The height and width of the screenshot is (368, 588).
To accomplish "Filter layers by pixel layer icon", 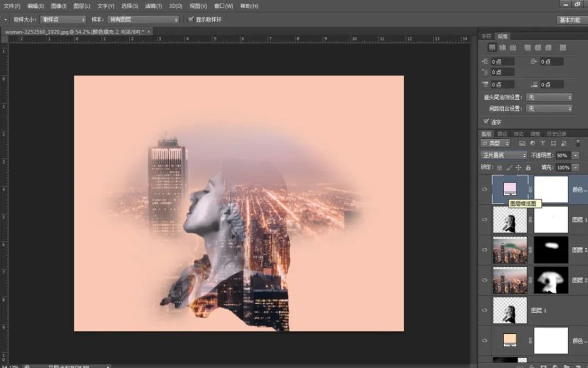I will click(x=522, y=143).
